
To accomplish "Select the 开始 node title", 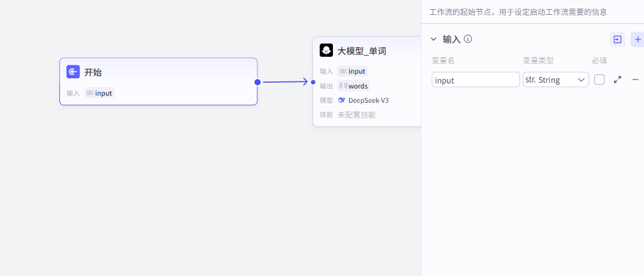I will 93,72.
